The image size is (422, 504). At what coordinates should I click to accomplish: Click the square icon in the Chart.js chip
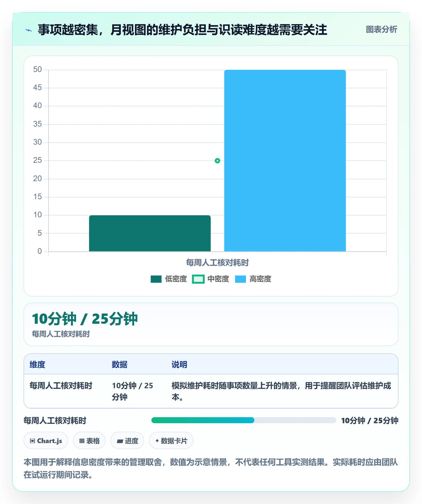tap(33, 441)
